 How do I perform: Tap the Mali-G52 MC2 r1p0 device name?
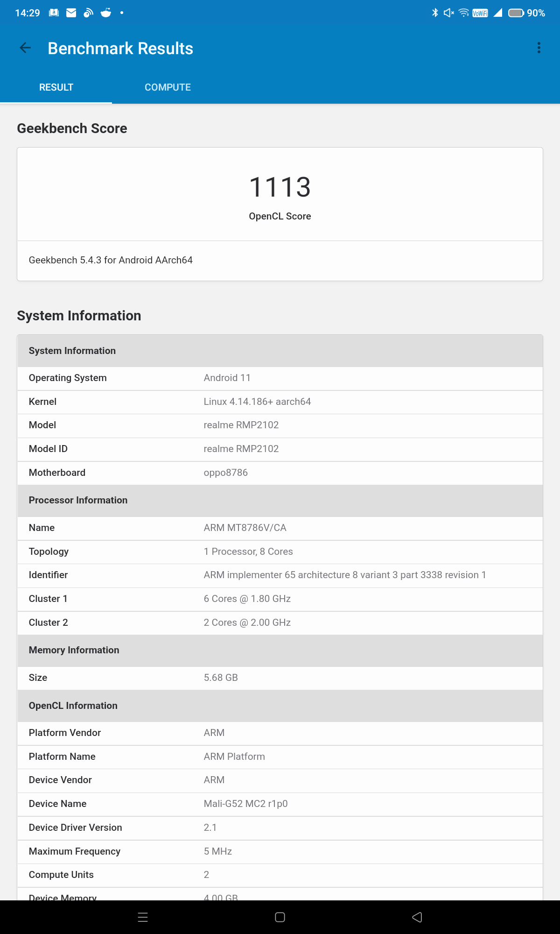pos(245,804)
